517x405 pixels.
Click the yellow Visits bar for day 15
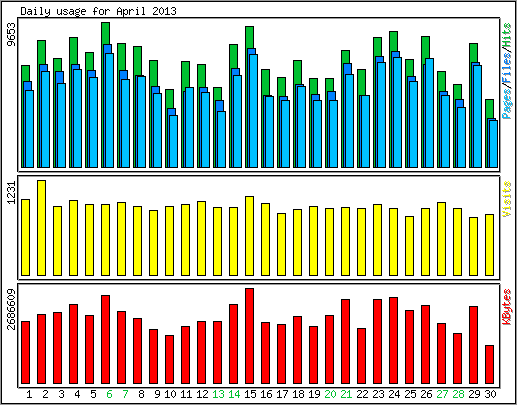tap(249, 236)
